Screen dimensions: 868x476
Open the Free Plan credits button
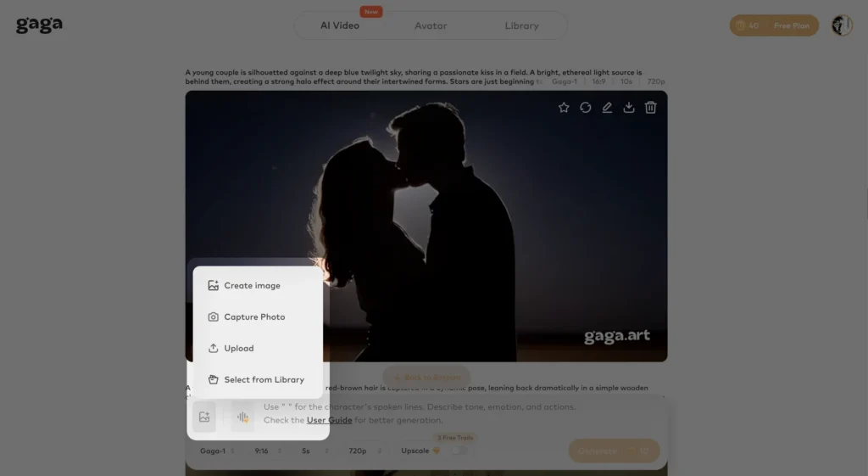coord(774,25)
